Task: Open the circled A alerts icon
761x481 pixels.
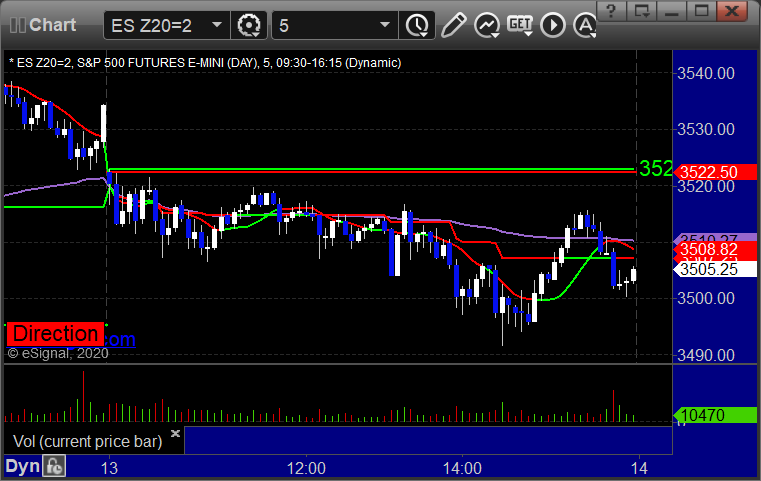Action: (585, 25)
